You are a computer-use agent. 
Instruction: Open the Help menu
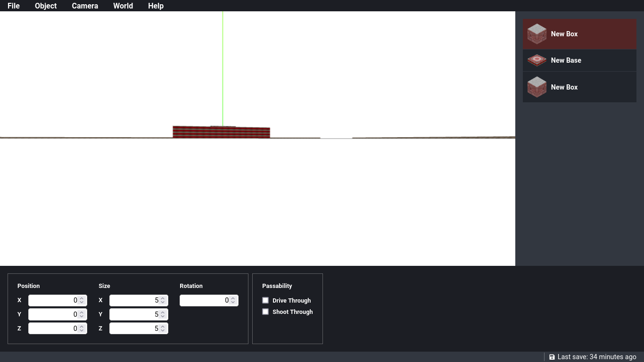156,6
